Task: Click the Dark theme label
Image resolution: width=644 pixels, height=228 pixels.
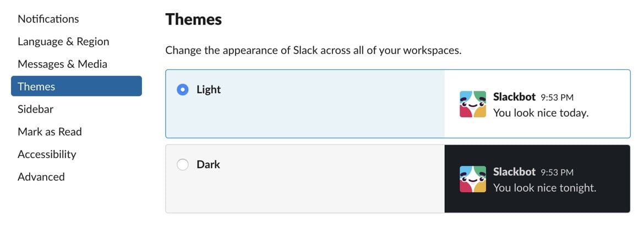Action: 208,165
